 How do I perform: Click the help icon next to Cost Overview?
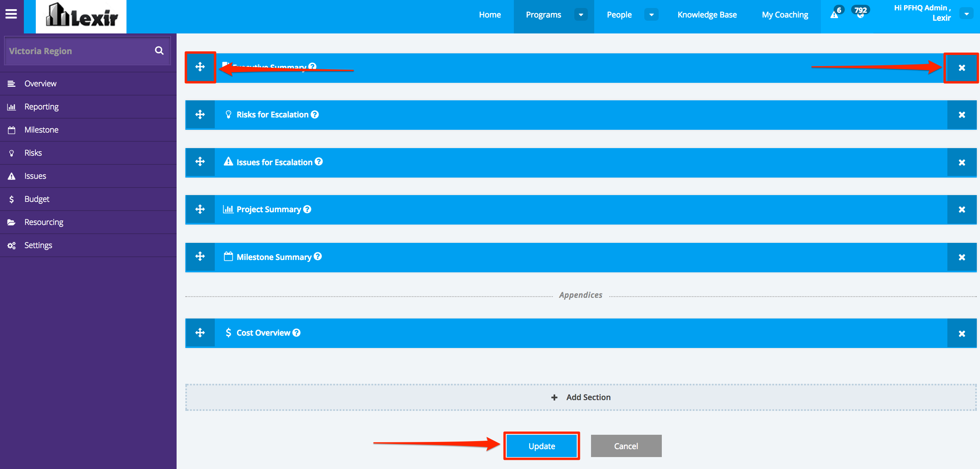(x=296, y=333)
